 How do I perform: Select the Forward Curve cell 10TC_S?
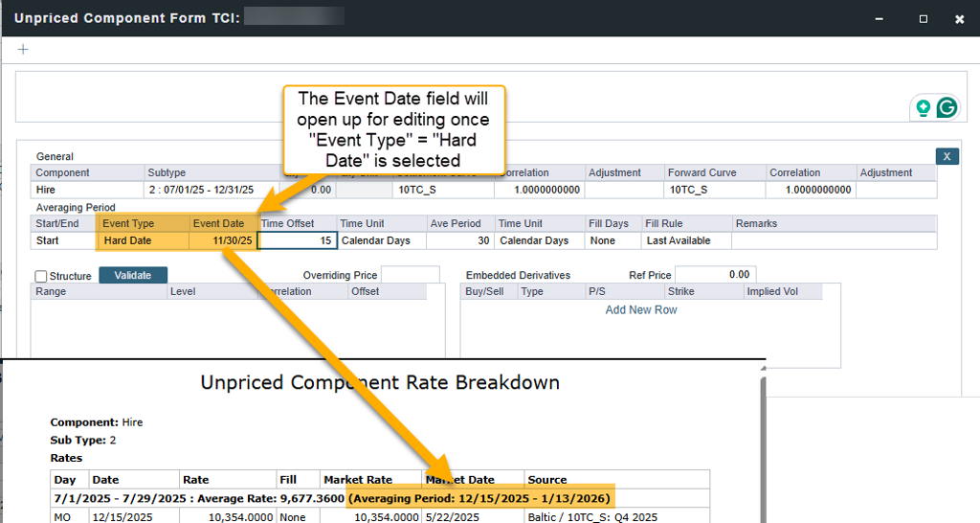[x=715, y=190]
